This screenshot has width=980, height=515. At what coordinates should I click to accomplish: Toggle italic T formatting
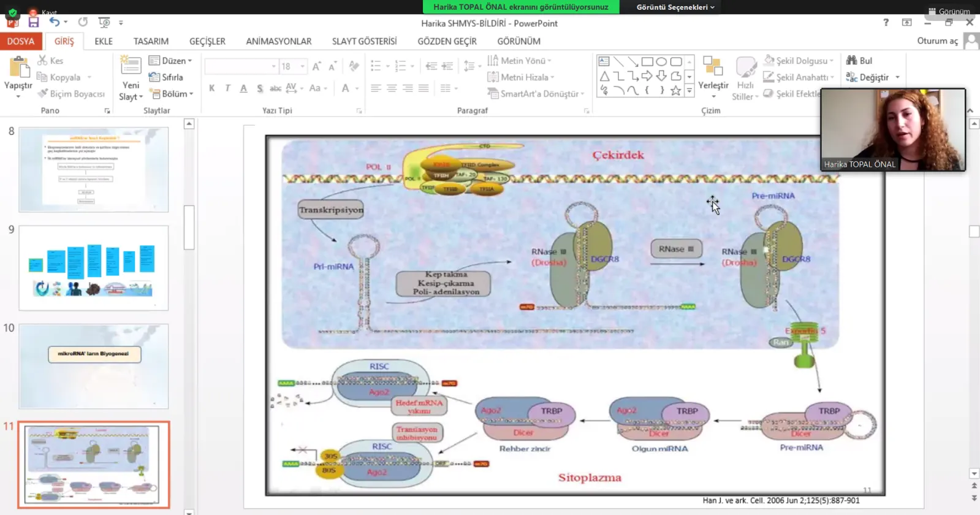[227, 88]
